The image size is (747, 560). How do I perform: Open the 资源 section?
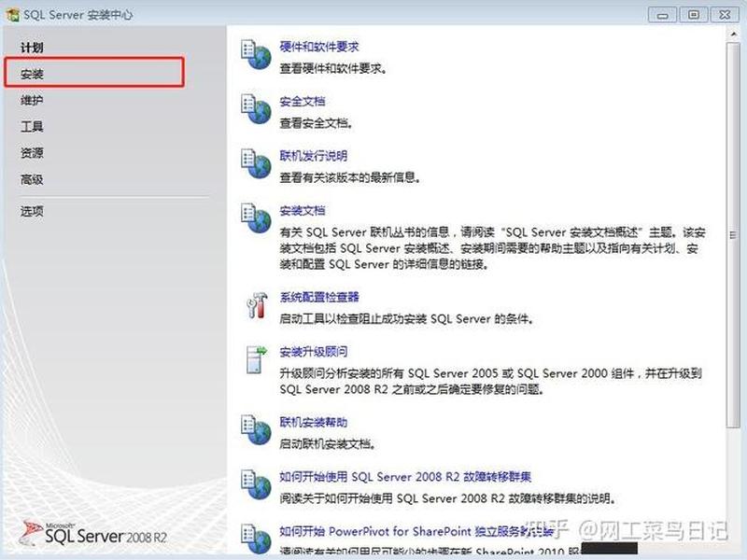tap(32, 153)
